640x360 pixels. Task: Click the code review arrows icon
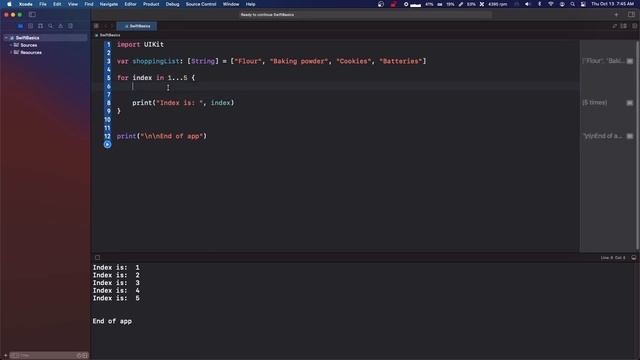(x=615, y=26)
